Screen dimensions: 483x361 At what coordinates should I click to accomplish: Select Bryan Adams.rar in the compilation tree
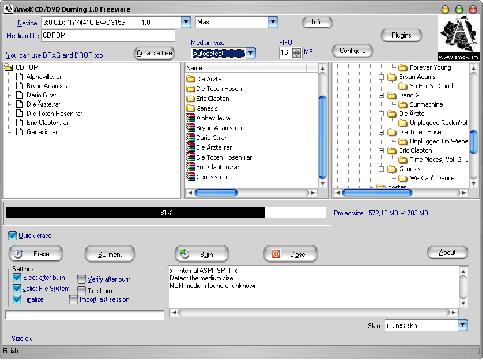[47, 86]
